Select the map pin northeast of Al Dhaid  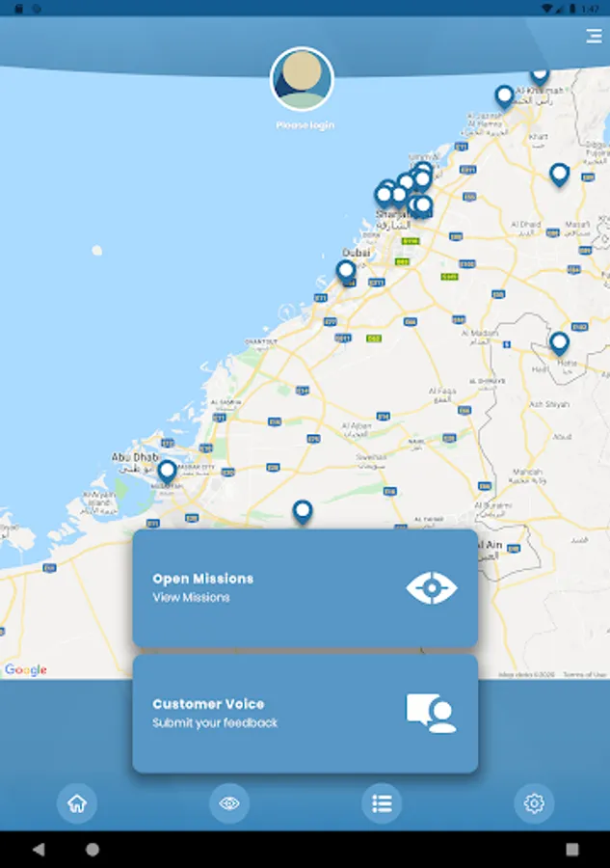click(x=560, y=175)
